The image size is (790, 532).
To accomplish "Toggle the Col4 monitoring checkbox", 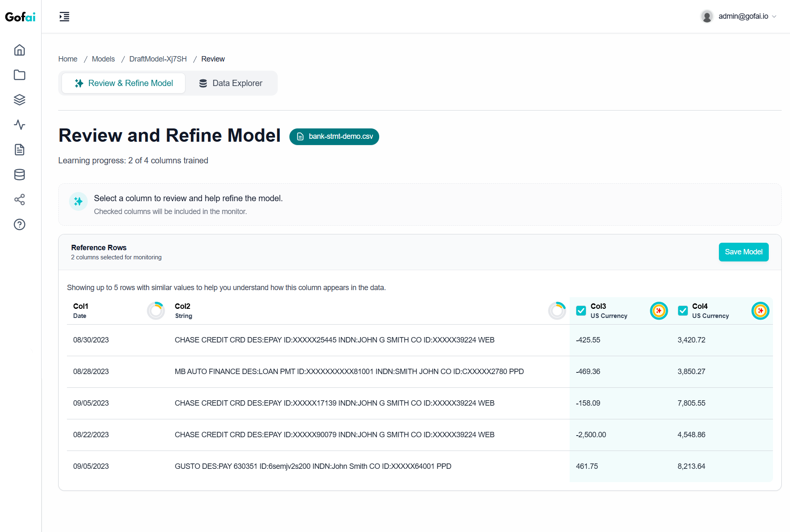I will coord(683,310).
